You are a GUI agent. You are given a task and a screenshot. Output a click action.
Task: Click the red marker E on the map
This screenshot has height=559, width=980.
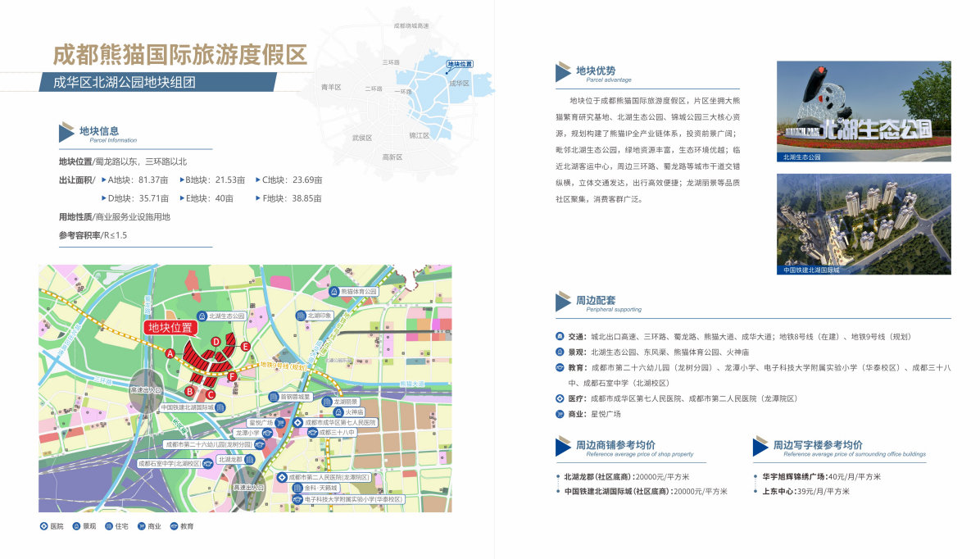[245, 347]
